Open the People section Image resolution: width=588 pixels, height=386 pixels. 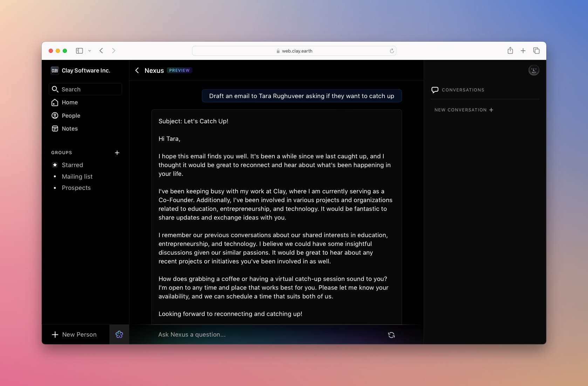pyautogui.click(x=71, y=116)
